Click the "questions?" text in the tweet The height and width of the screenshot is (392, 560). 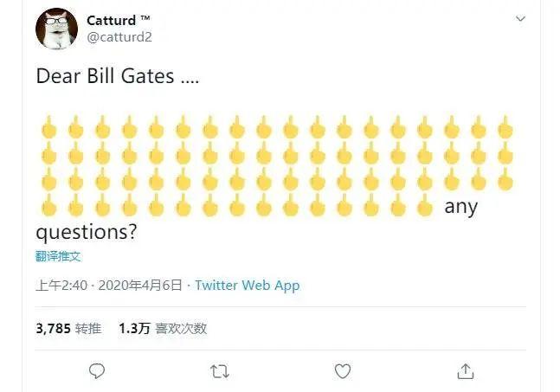point(87,233)
